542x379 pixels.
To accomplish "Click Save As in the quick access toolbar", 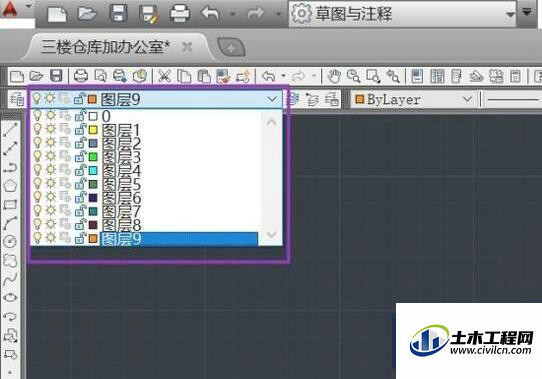I will click(149, 15).
